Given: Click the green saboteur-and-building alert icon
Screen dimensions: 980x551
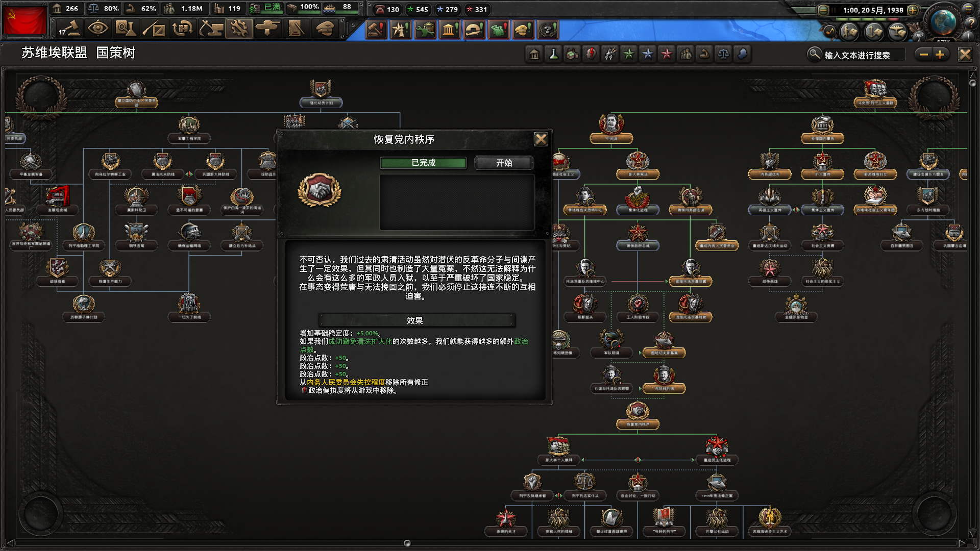Looking at the screenshot, I should coord(425,30).
